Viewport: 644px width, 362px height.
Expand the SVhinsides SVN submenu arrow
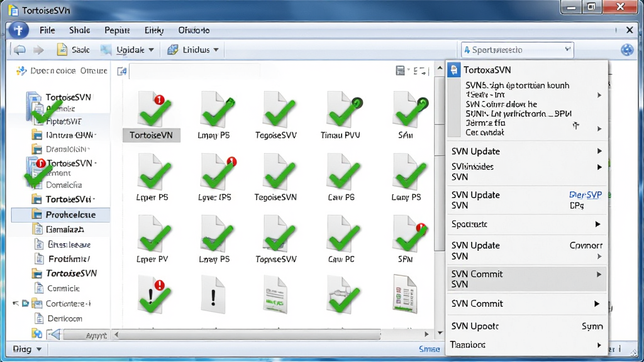599,167
